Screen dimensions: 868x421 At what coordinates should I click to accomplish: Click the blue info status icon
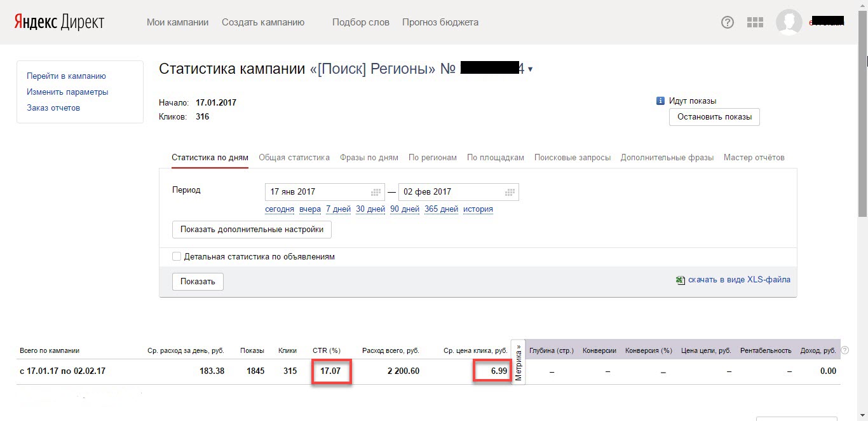pos(661,101)
